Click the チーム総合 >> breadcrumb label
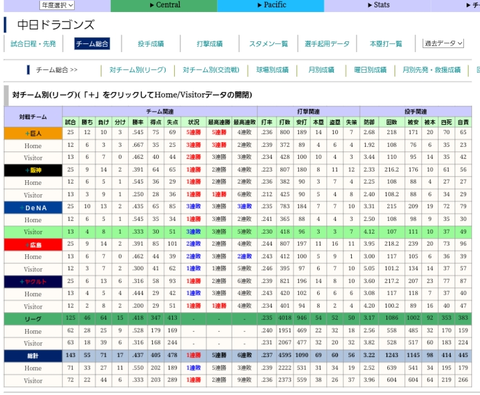Viewport: 480px width, 395px height. click(57, 70)
